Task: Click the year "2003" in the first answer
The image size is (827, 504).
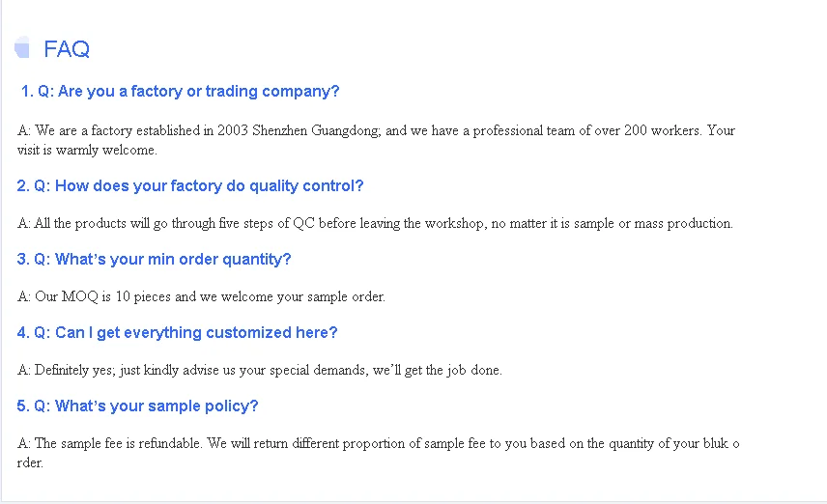Action: [233, 130]
